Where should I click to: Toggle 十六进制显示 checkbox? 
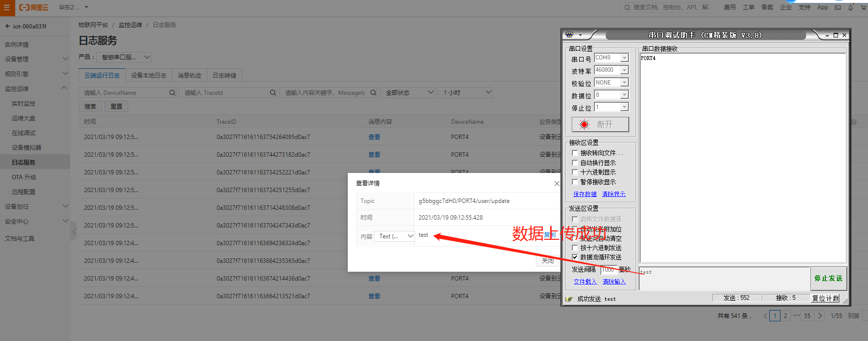click(x=575, y=172)
